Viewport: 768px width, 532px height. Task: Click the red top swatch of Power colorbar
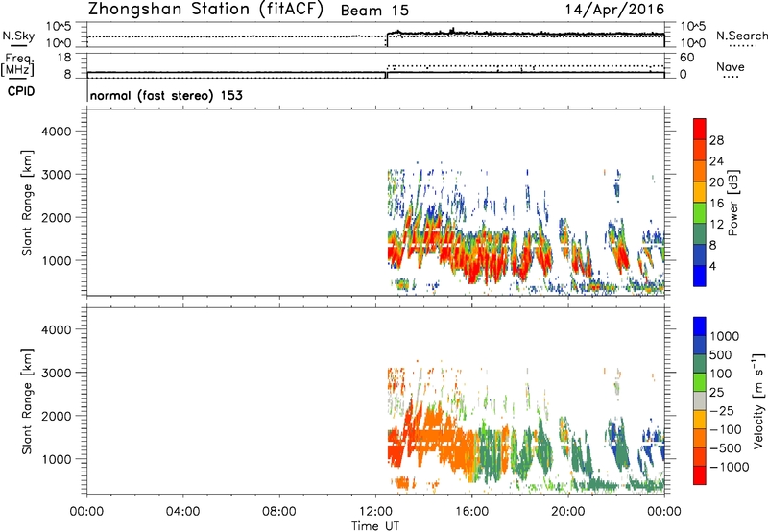click(x=700, y=129)
